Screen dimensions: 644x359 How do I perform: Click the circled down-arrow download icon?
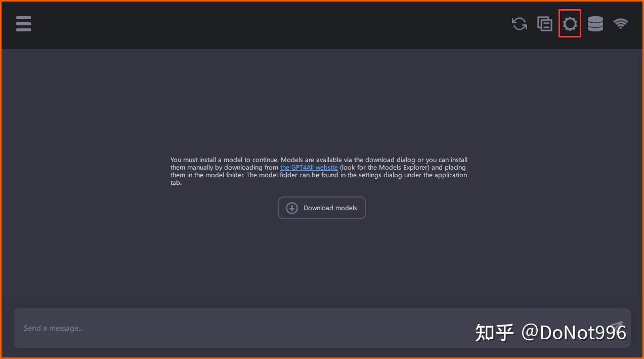pos(292,208)
